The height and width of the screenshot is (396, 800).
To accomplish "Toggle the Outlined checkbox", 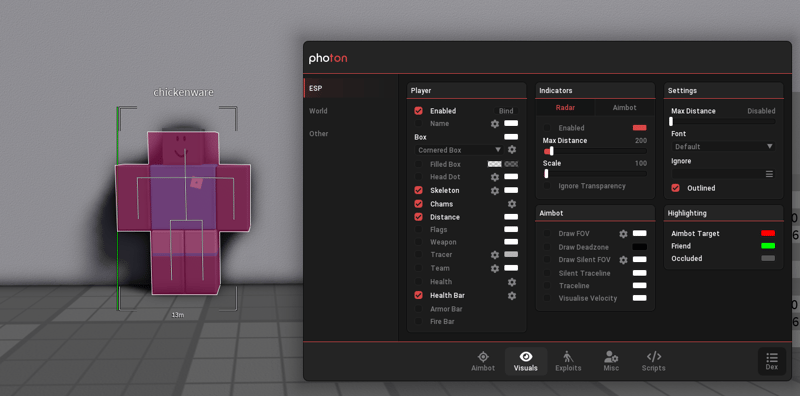I will pyautogui.click(x=676, y=188).
